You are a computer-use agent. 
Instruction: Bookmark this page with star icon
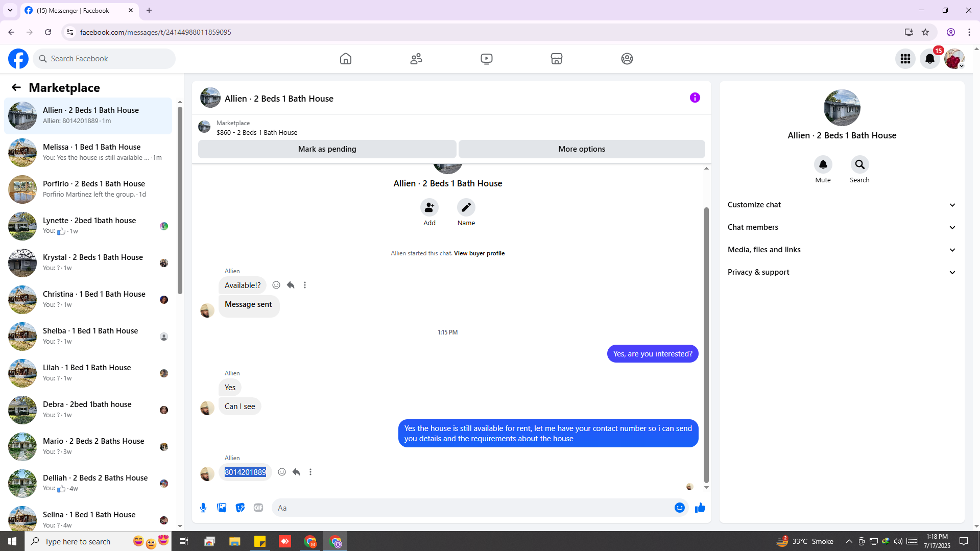(925, 32)
